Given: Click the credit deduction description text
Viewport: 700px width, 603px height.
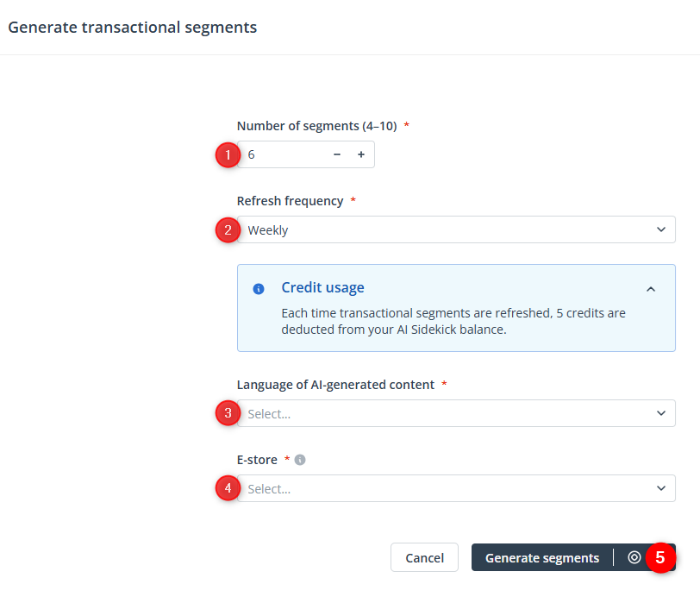Looking at the screenshot, I should (x=453, y=321).
